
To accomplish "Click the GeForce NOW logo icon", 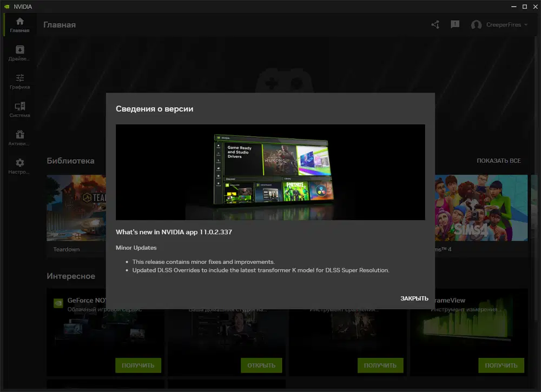I will [58, 303].
